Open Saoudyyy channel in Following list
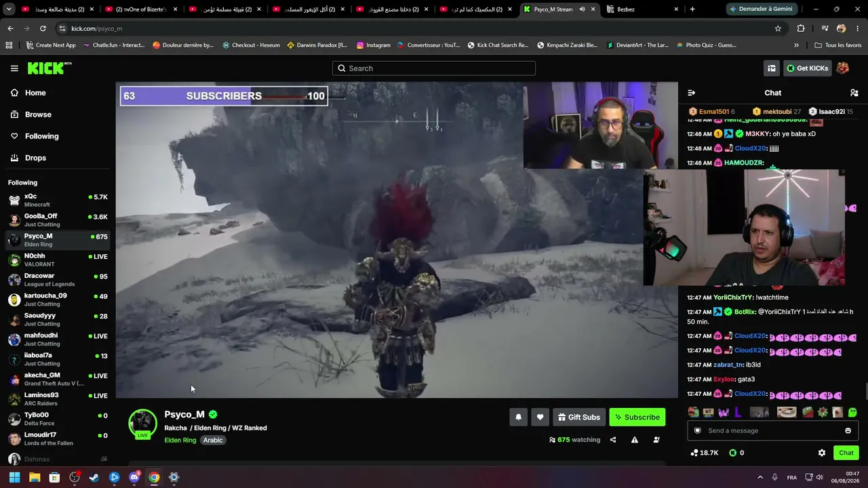This screenshot has height=488, width=868. click(58, 319)
